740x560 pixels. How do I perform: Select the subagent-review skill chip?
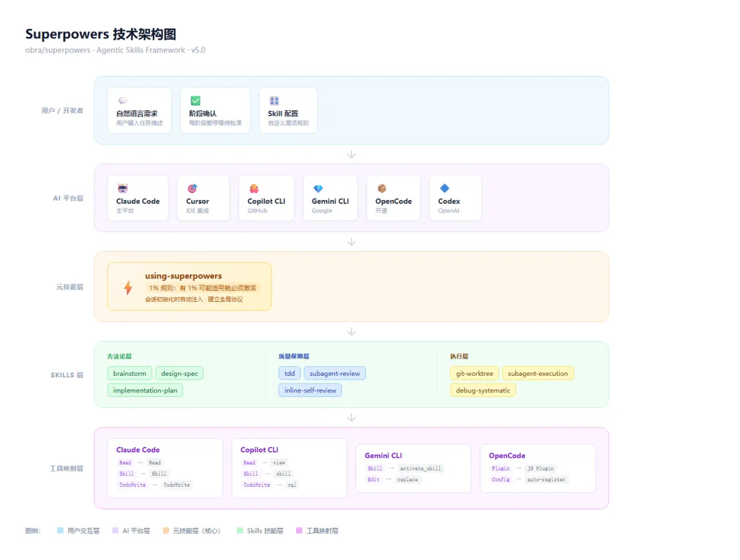click(334, 373)
